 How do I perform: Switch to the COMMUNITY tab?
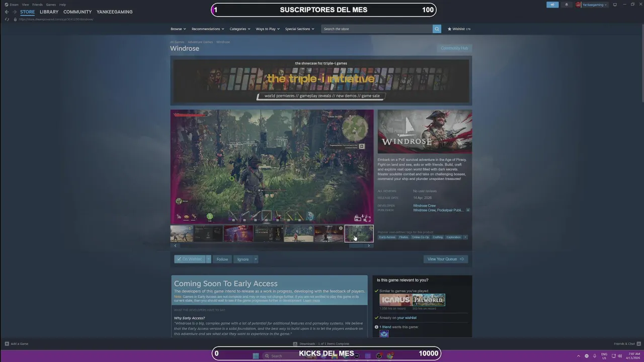tap(77, 12)
